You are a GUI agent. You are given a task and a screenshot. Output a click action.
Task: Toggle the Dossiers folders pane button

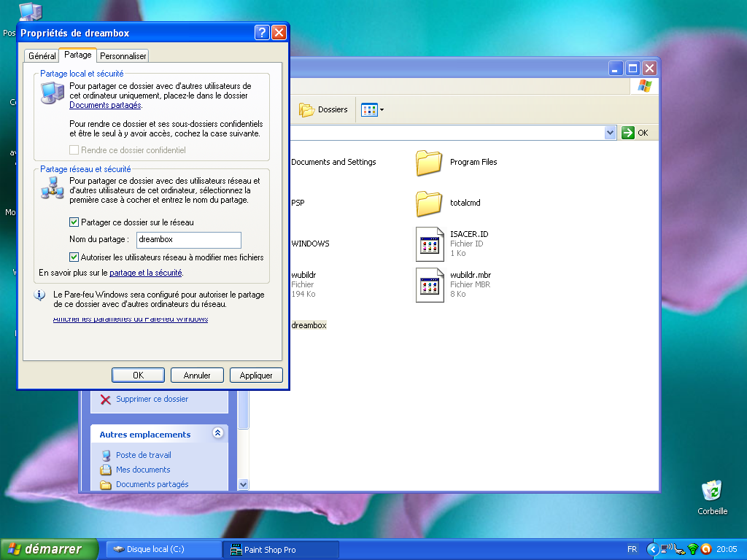pos(323,109)
